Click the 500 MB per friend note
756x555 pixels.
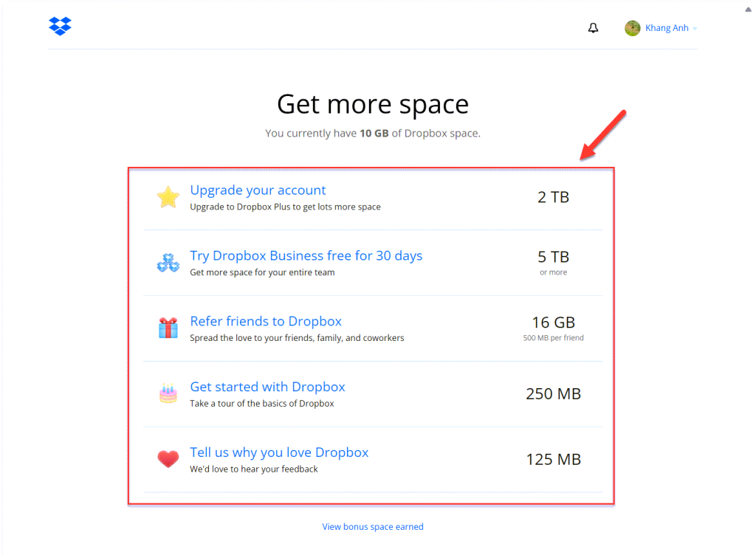(554, 338)
